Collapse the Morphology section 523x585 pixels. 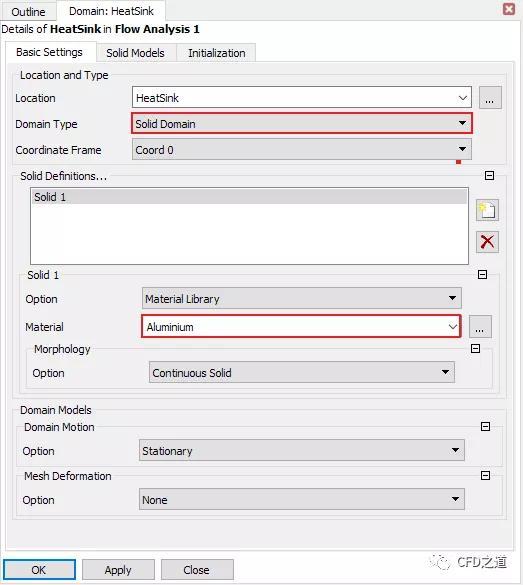click(475, 348)
